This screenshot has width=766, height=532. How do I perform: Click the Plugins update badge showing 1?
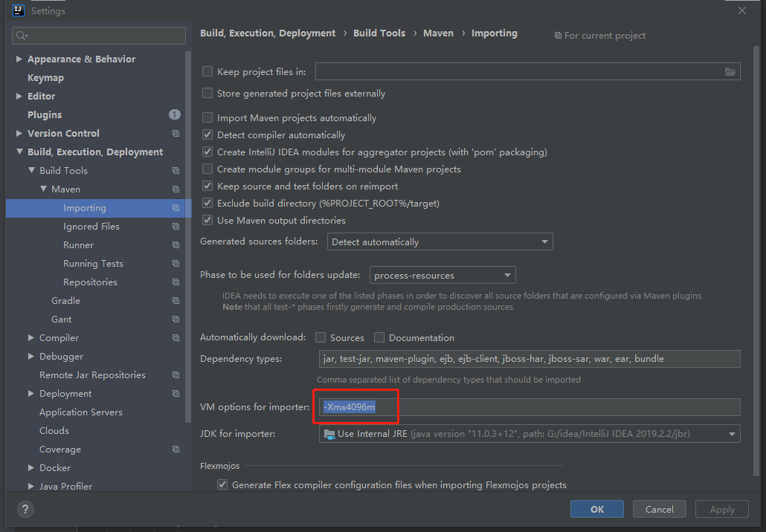[x=175, y=114]
